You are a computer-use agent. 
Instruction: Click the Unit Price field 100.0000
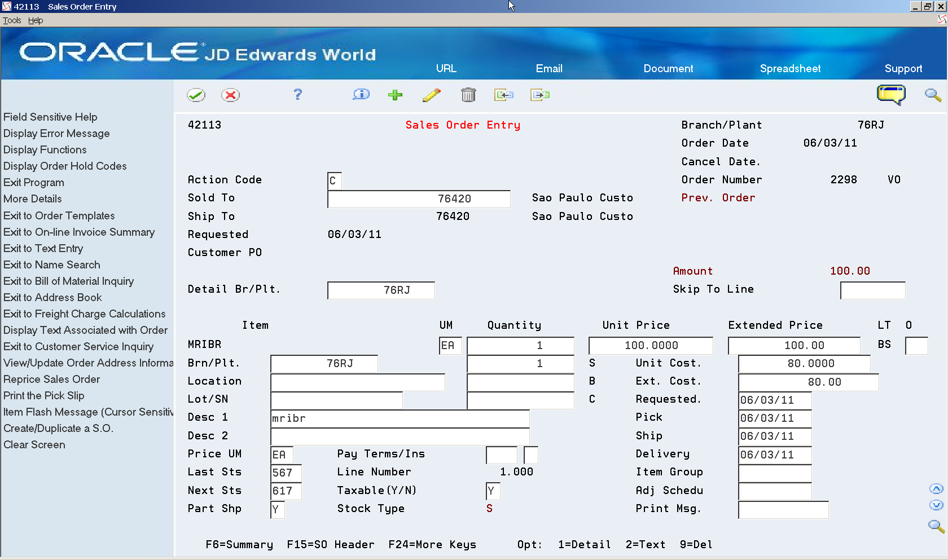[651, 345]
